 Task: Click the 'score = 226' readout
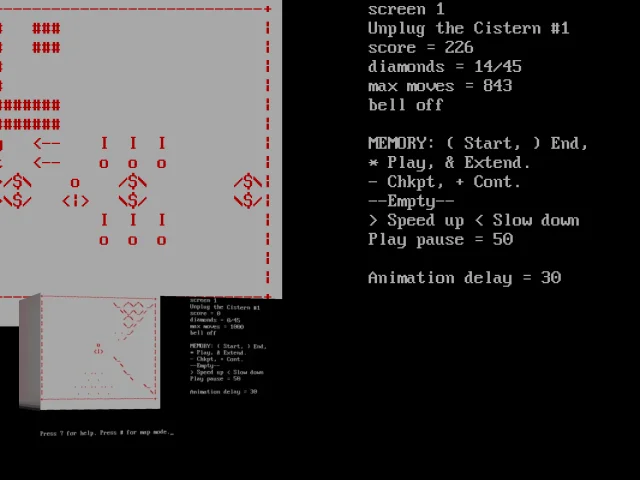click(x=420, y=48)
